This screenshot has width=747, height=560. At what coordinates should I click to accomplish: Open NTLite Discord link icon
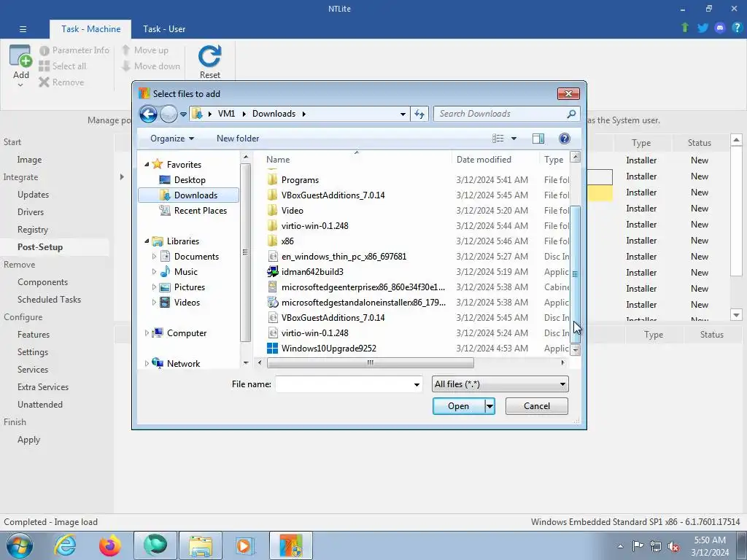[x=720, y=28]
